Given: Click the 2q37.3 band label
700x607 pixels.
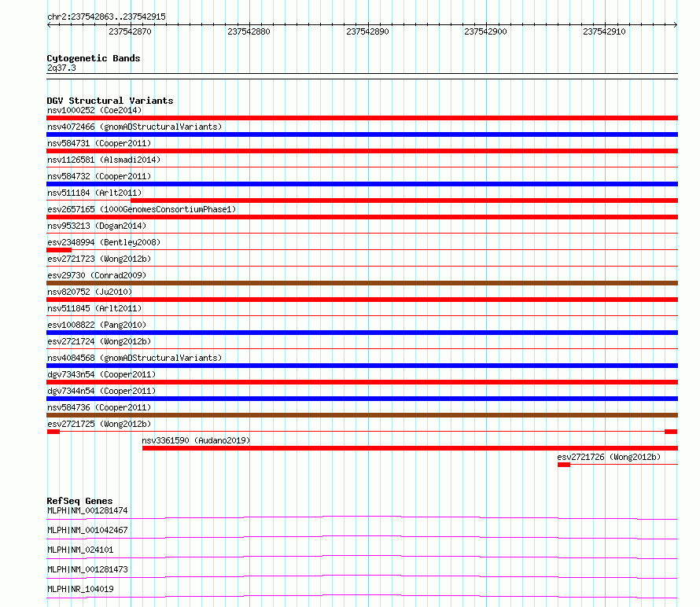Looking at the screenshot, I should point(61,68).
